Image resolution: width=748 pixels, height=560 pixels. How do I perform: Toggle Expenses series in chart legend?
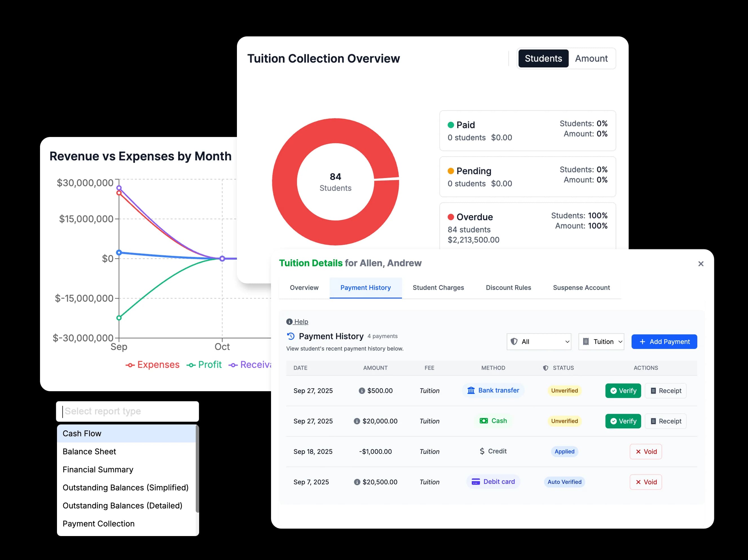[x=153, y=365]
